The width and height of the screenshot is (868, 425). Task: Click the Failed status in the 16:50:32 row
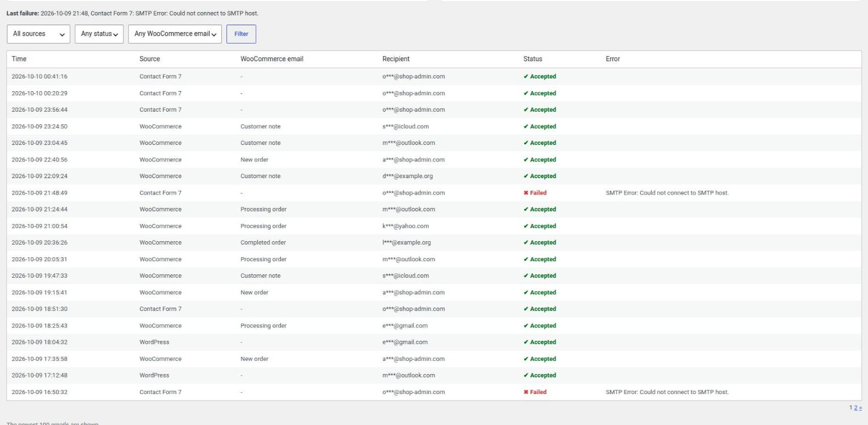535,392
